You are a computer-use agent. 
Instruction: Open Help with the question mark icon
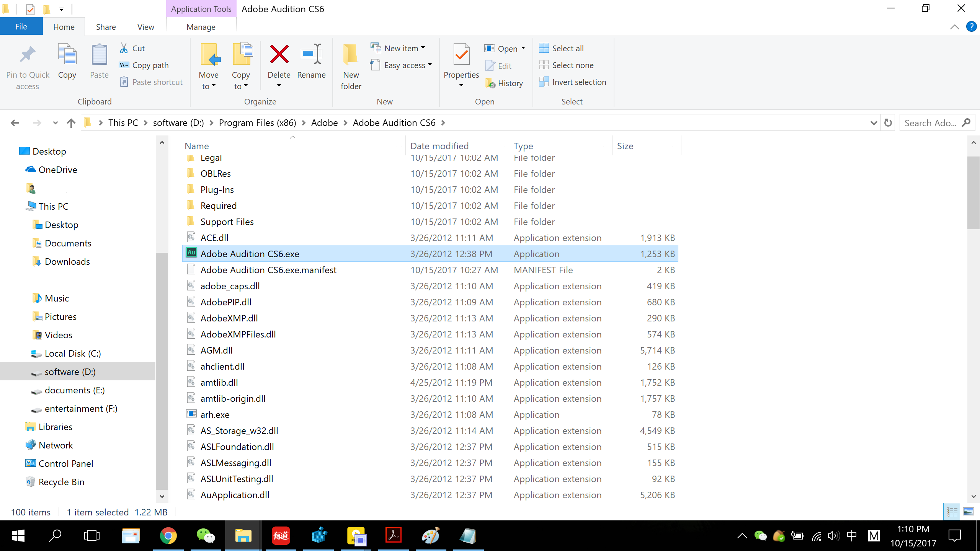[971, 27]
